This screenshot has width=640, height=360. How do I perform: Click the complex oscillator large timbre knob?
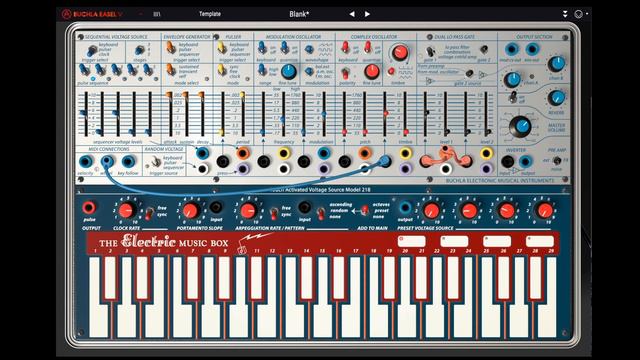coord(400,52)
